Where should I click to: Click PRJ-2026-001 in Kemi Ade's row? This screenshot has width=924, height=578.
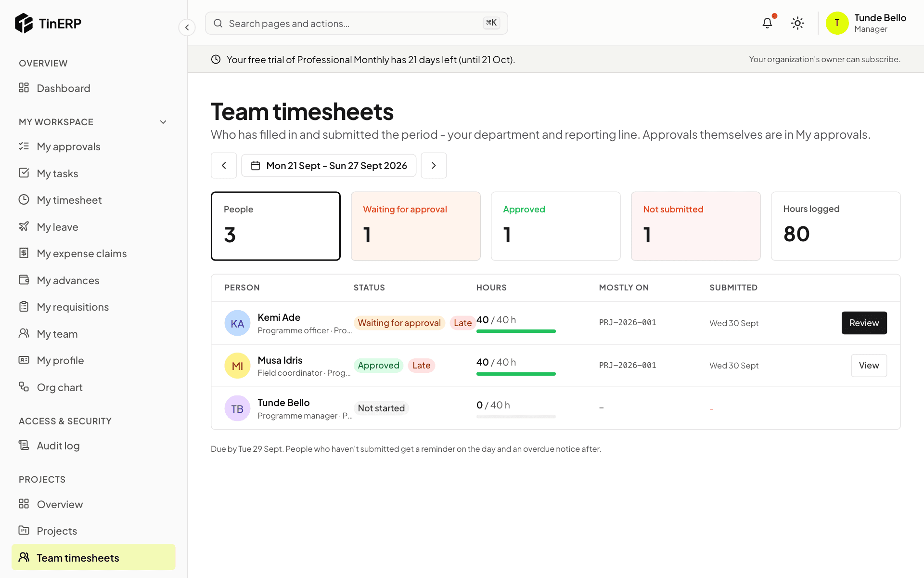(628, 323)
